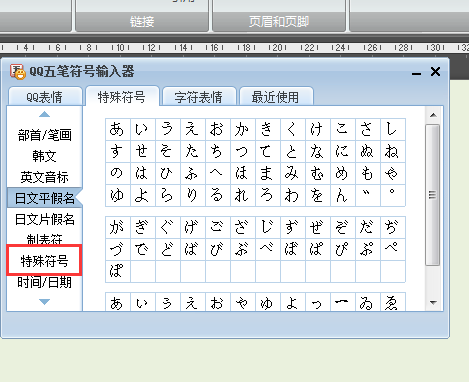
Task: Insert hiragana ぬ
Action: (368, 151)
